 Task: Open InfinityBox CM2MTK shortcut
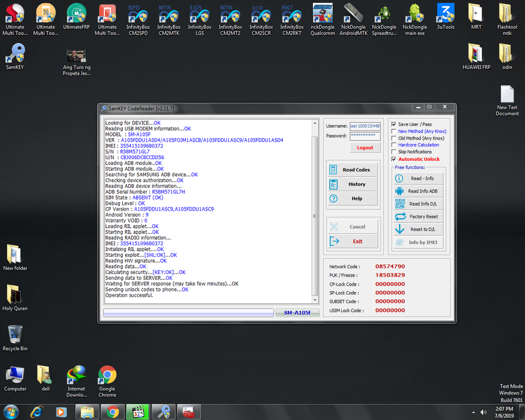[169, 19]
